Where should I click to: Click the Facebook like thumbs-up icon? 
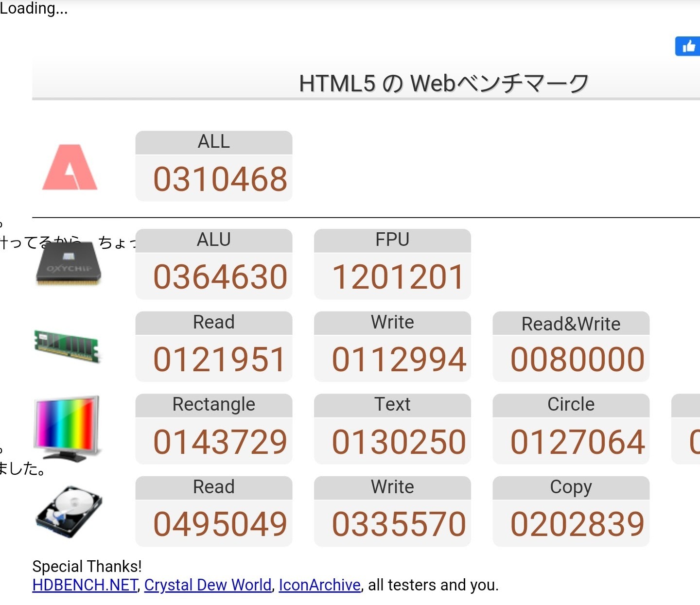688,46
